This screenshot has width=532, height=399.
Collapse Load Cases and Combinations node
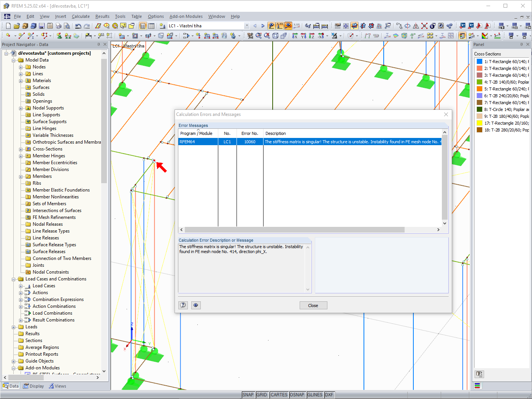point(14,279)
